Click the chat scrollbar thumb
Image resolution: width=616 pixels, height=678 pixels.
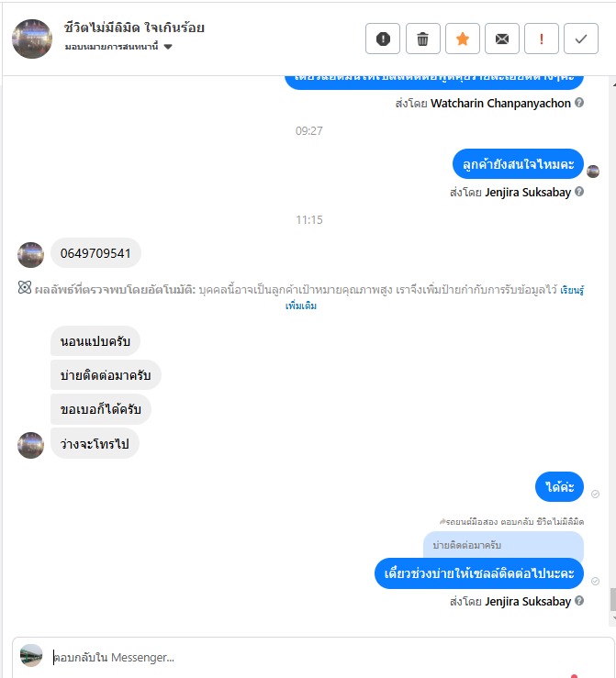pyautogui.click(x=613, y=599)
